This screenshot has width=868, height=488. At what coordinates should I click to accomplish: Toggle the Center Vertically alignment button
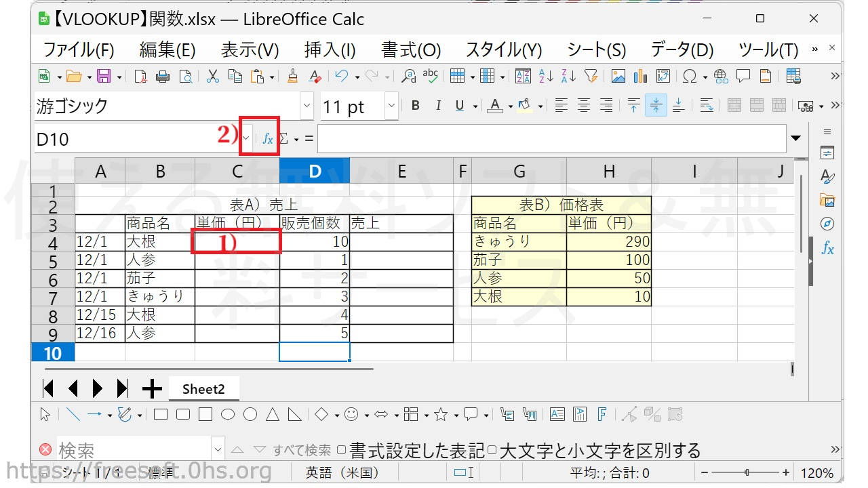pos(656,106)
